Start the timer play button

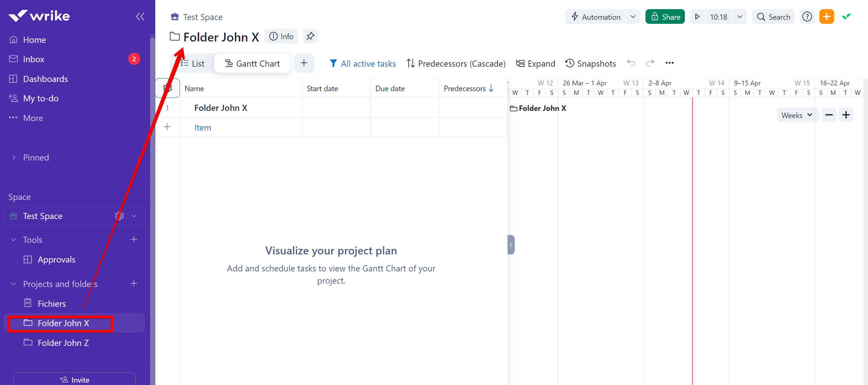(x=697, y=17)
